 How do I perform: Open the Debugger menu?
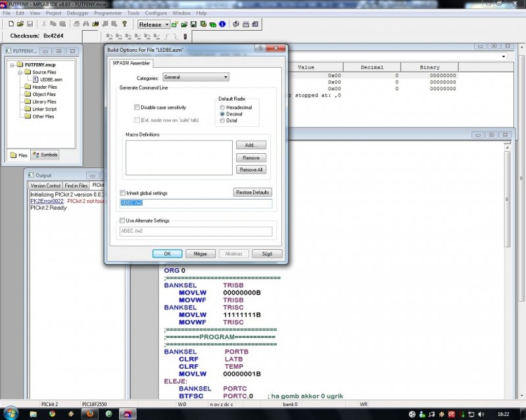[78, 13]
